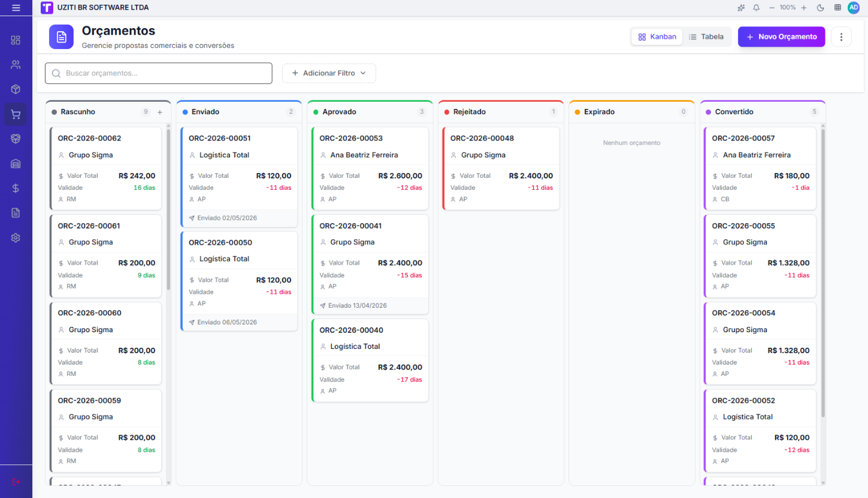
Task: Click the '-17 dias' validity text
Action: [x=410, y=379]
